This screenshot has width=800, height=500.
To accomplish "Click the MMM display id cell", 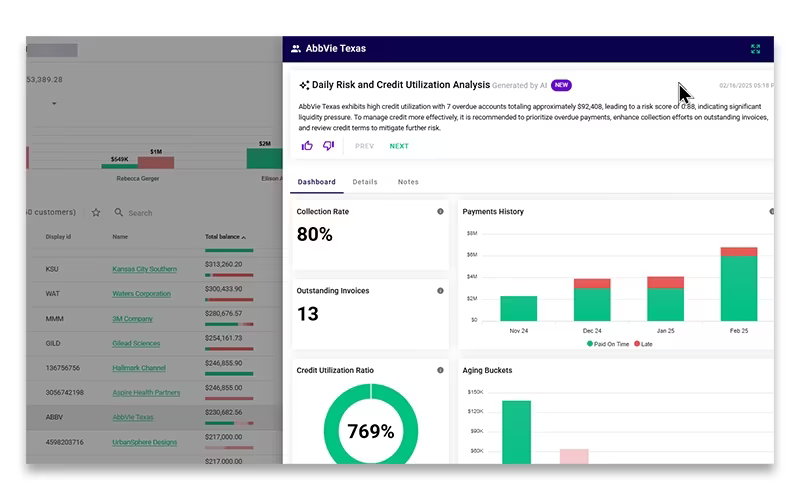I will click(54, 319).
